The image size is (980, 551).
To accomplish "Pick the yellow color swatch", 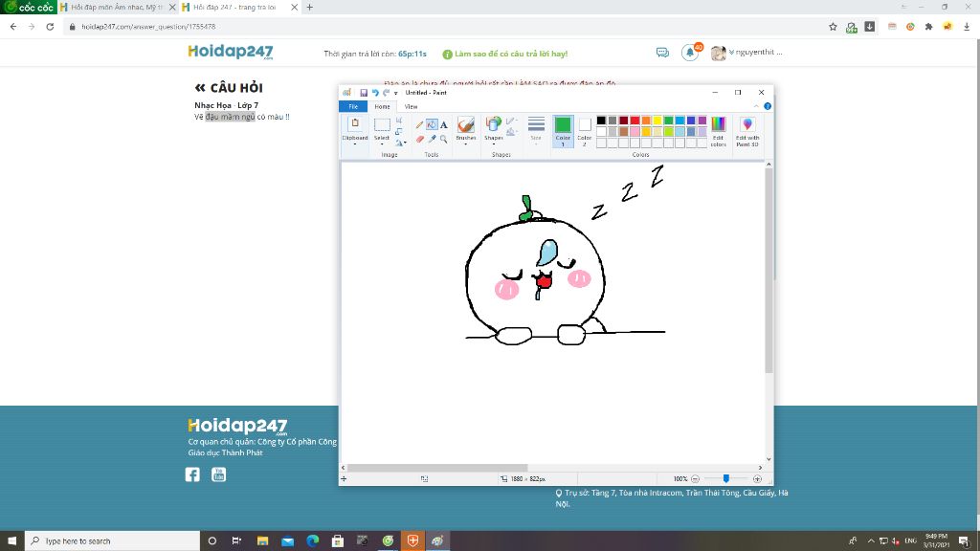I will 657,121.
